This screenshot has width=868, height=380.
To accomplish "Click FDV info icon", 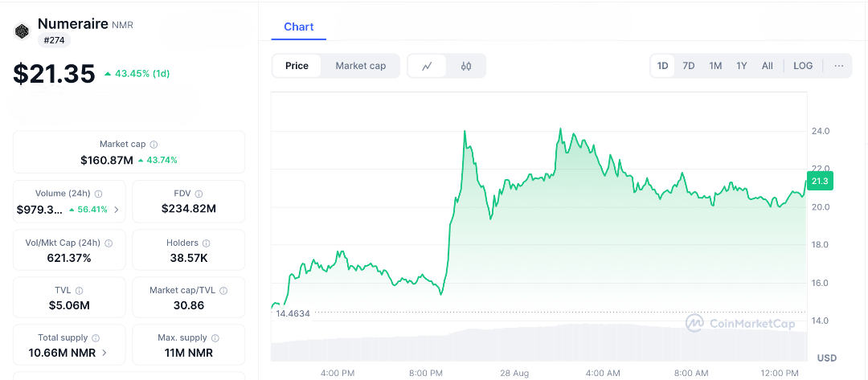I will tap(199, 194).
